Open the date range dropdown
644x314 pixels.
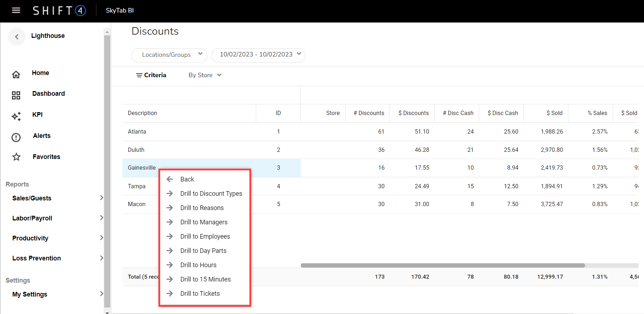click(258, 55)
